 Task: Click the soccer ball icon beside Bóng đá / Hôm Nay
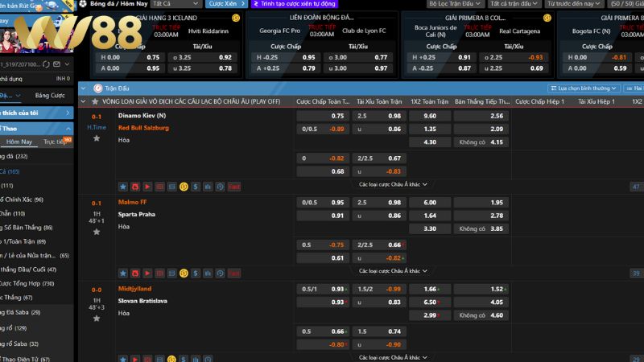(83, 4)
